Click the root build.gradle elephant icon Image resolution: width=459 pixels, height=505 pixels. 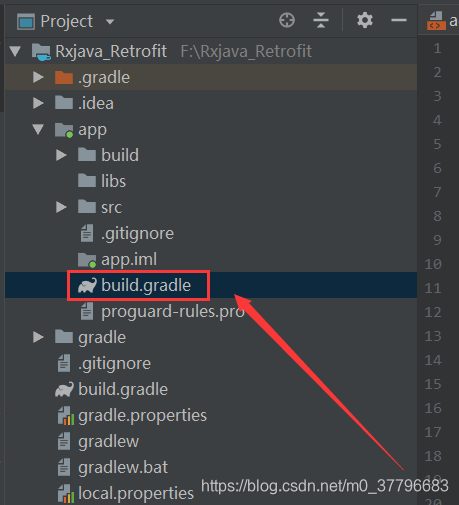[x=64, y=389]
